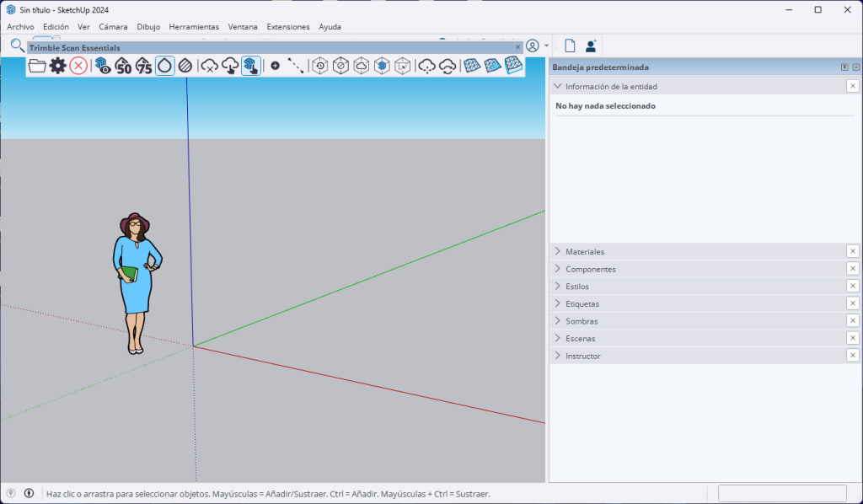Expand the Sombras panel
This screenshot has width=863, height=504.
(558, 321)
